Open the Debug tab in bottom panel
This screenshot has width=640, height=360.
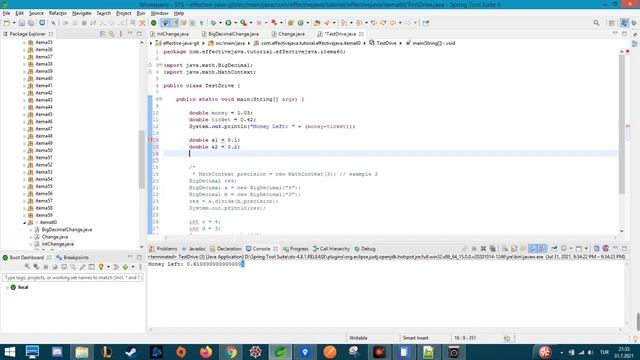pos(364,249)
